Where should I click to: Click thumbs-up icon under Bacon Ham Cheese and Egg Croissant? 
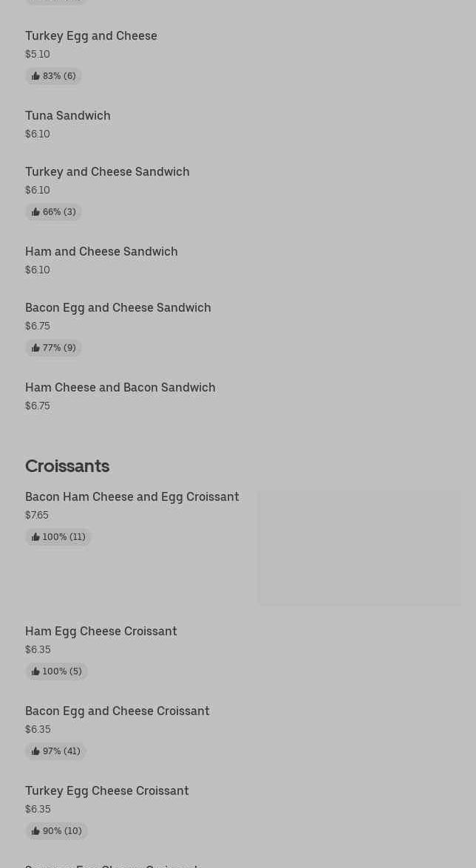tap(35, 537)
